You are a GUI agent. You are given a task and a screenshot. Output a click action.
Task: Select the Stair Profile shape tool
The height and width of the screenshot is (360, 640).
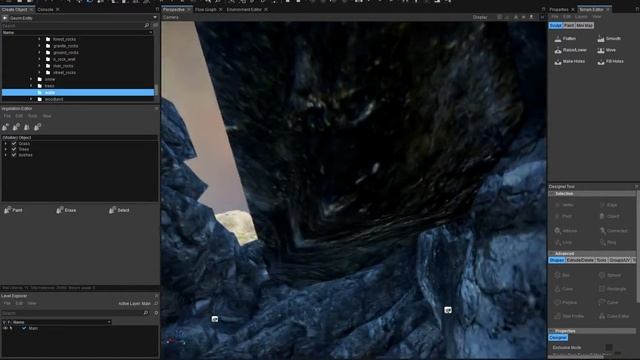(569, 316)
